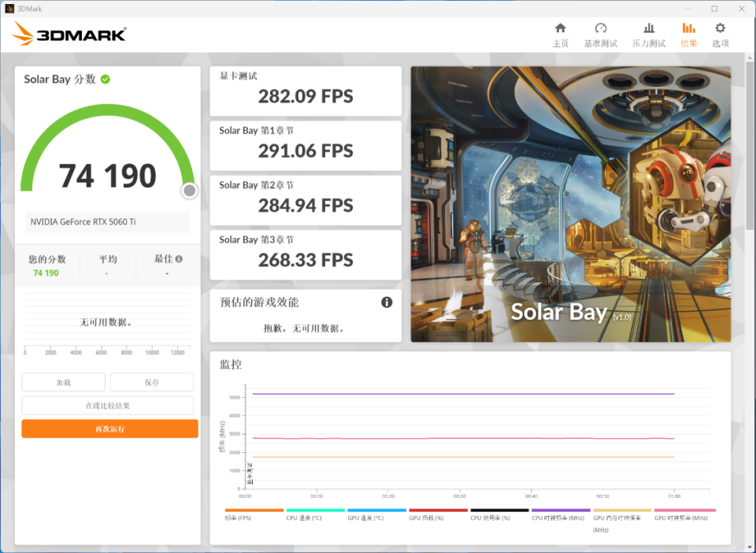Click the main score 74 190
Viewport: 756px width, 553px height.
[x=108, y=176]
